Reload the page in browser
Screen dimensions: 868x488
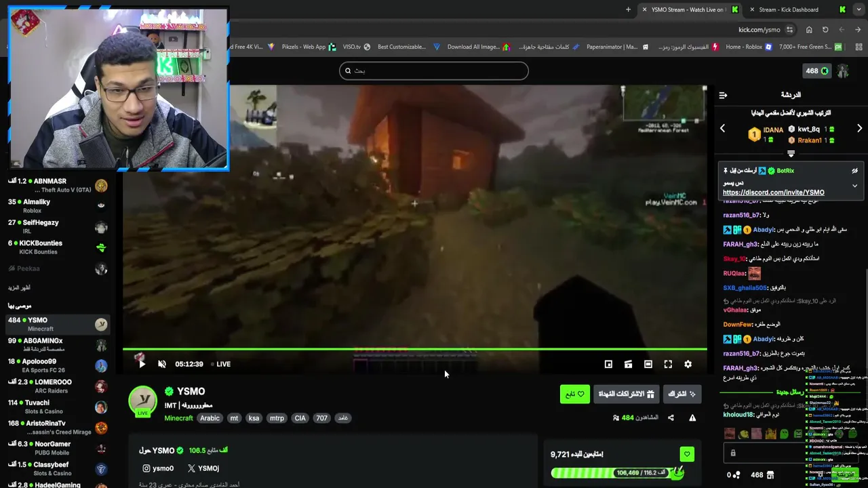point(825,30)
